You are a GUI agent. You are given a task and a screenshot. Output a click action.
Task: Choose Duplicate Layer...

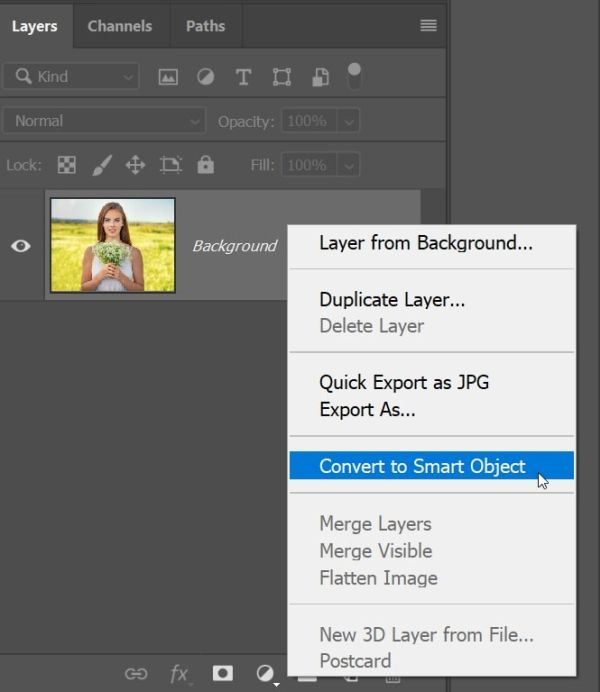tap(432, 300)
